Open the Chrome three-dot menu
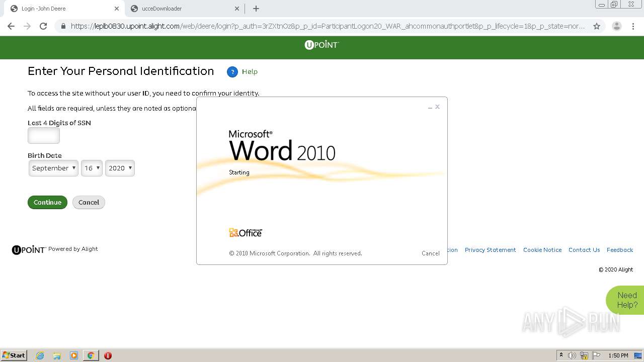The image size is (644, 362). click(633, 26)
